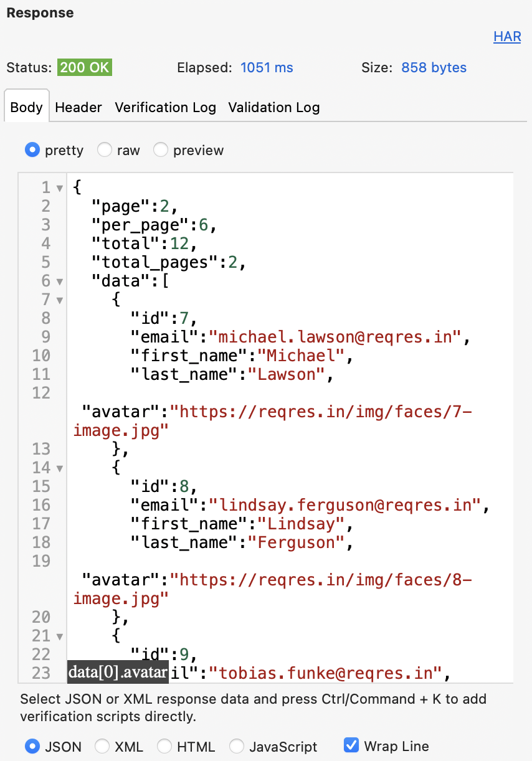Screen dimensions: 532x761
Task: Choose the XML format radio button
Action: (x=102, y=746)
